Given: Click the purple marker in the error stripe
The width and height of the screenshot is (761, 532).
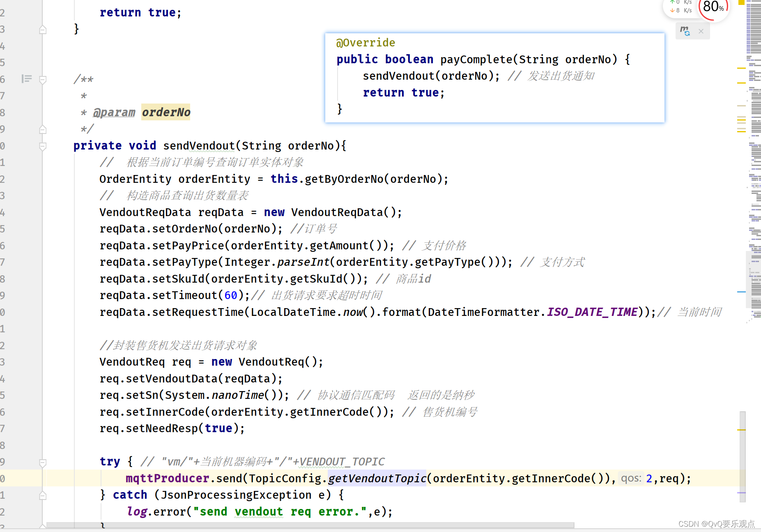Looking at the screenshot, I should (x=741, y=492).
